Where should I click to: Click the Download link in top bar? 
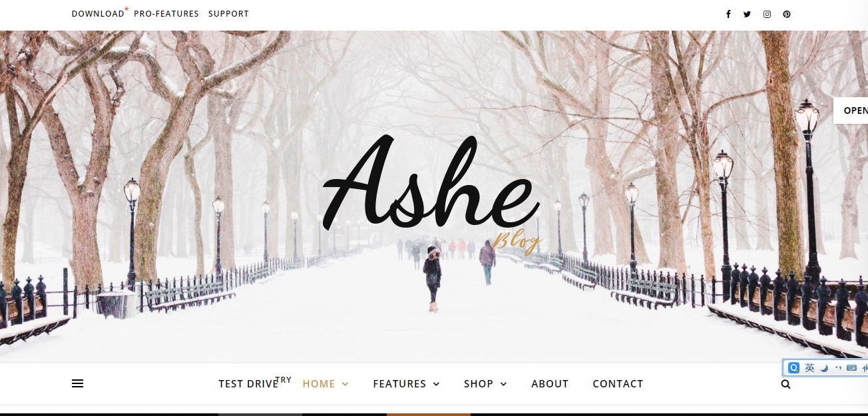tap(98, 14)
